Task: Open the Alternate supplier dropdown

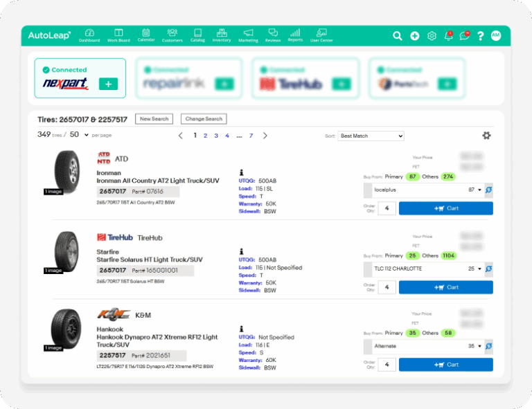Action: pos(427,346)
